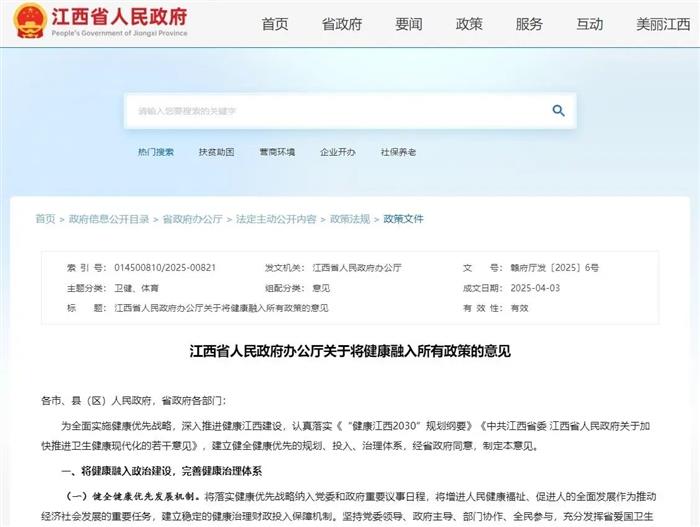This screenshot has height=527, width=700.
Task: Open the 首页 navigation menu item
Action: coord(275,24)
